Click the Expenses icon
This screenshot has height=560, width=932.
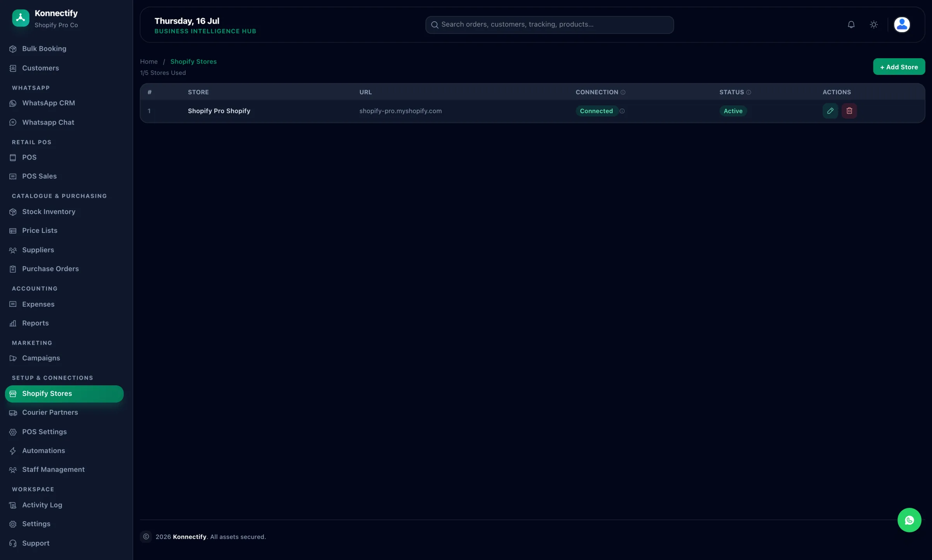13,304
